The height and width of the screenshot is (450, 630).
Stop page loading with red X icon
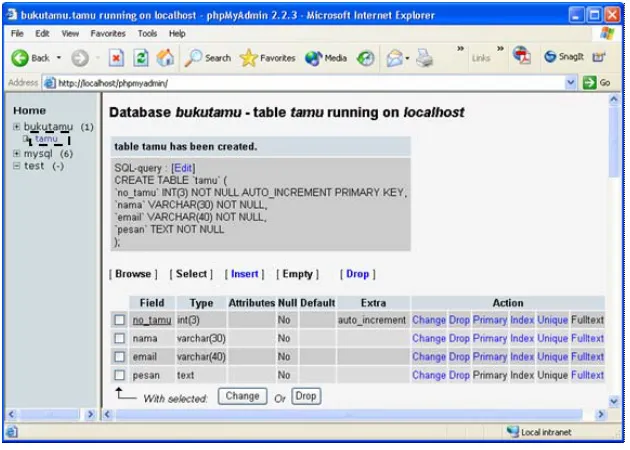[x=116, y=58]
